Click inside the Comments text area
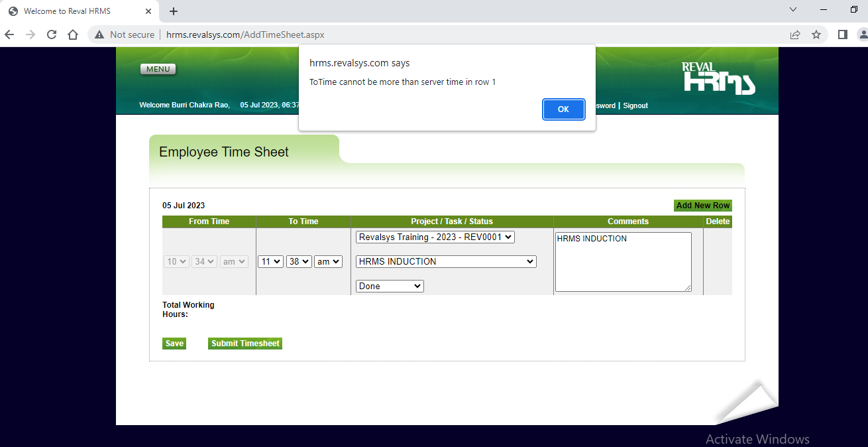This screenshot has height=447, width=868. click(x=623, y=262)
